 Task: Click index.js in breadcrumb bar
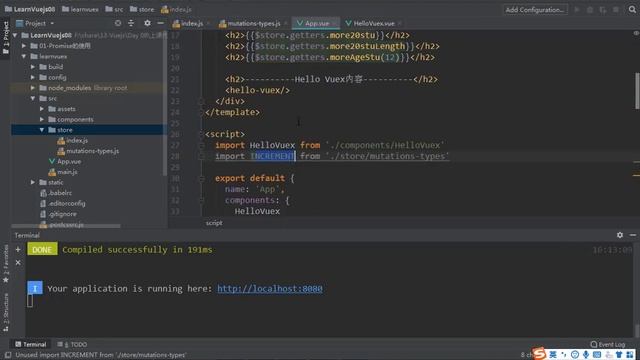click(176, 9)
